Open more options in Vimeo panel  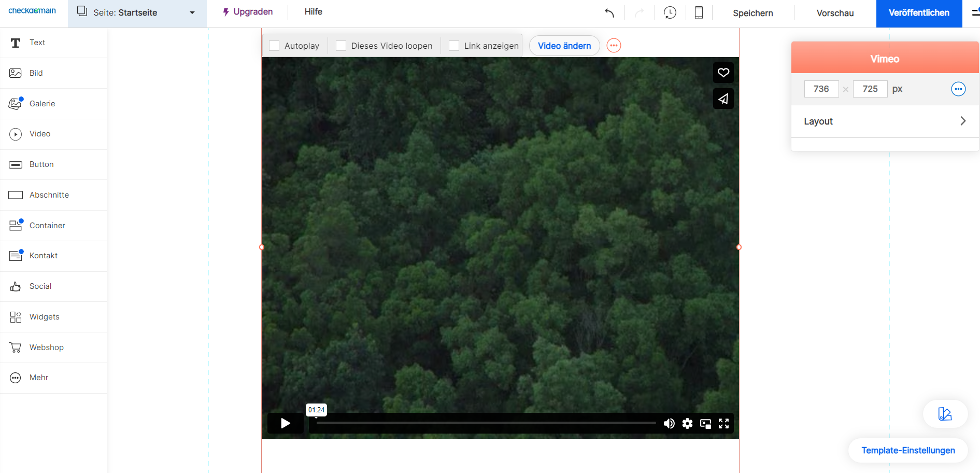pos(958,89)
